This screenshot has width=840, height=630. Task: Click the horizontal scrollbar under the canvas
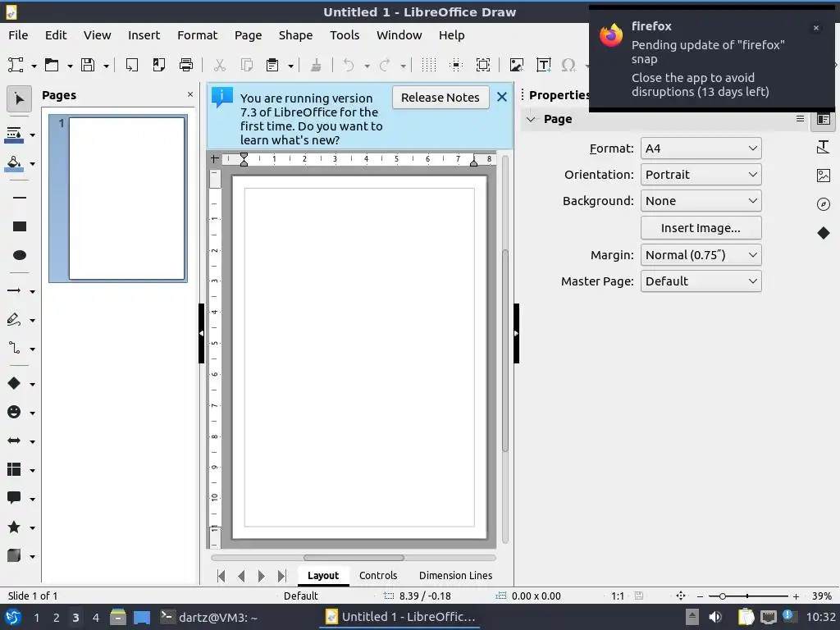click(354, 558)
